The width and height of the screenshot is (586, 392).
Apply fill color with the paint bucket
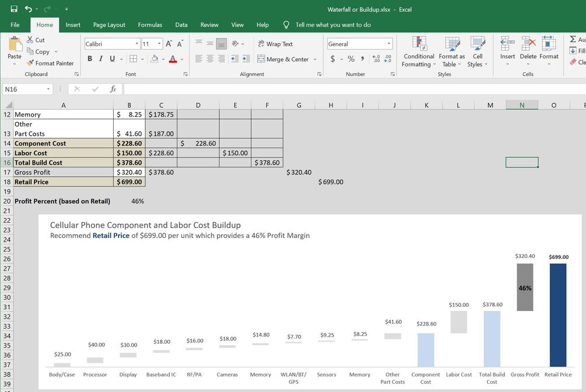155,59
